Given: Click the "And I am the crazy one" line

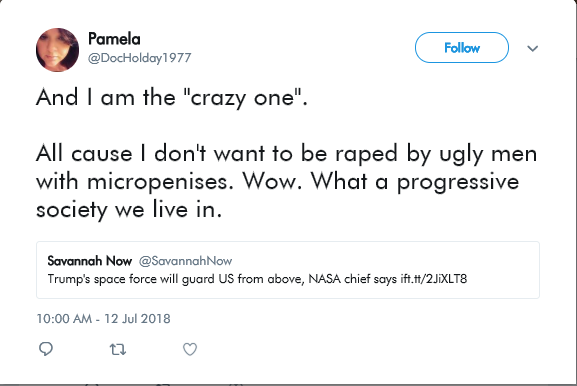Looking at the screenshot, I should (171, 98).
